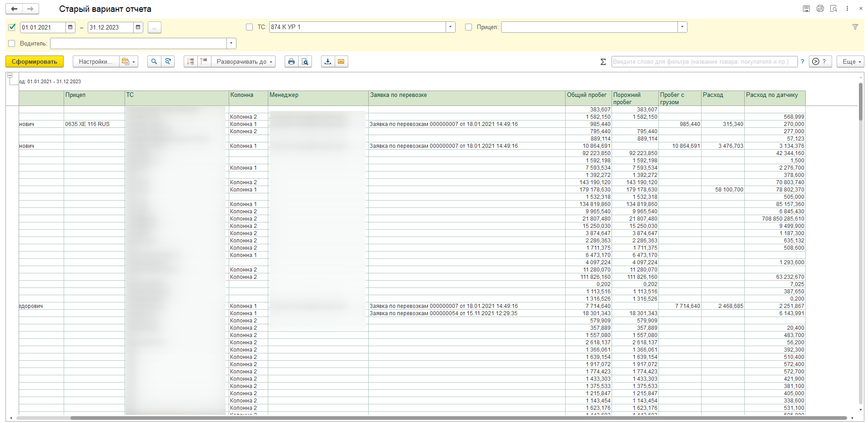This screenshot has height=423, width=868.
Task: Open the Прицеп dropdown list
Action: pos(682,27)
